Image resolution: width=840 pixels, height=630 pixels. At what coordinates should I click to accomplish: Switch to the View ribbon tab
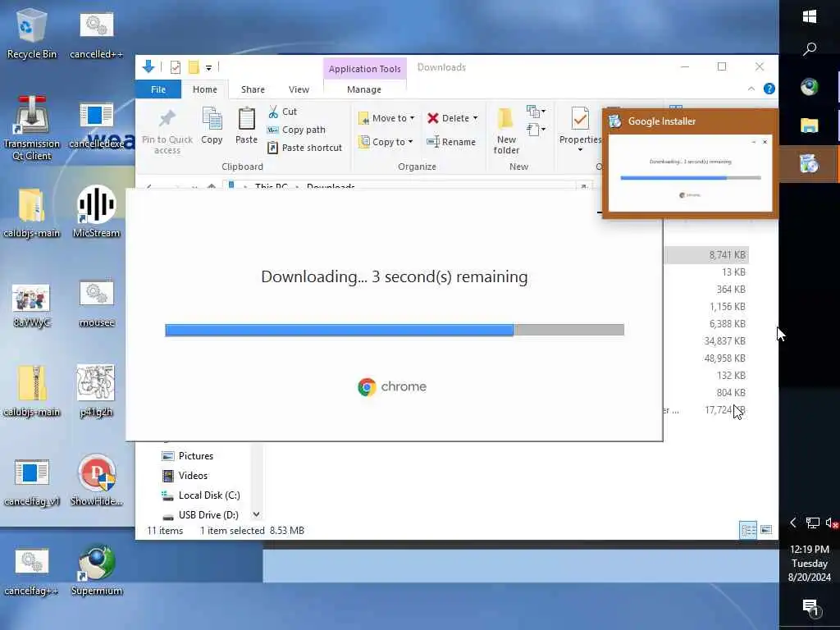[299, 89]
